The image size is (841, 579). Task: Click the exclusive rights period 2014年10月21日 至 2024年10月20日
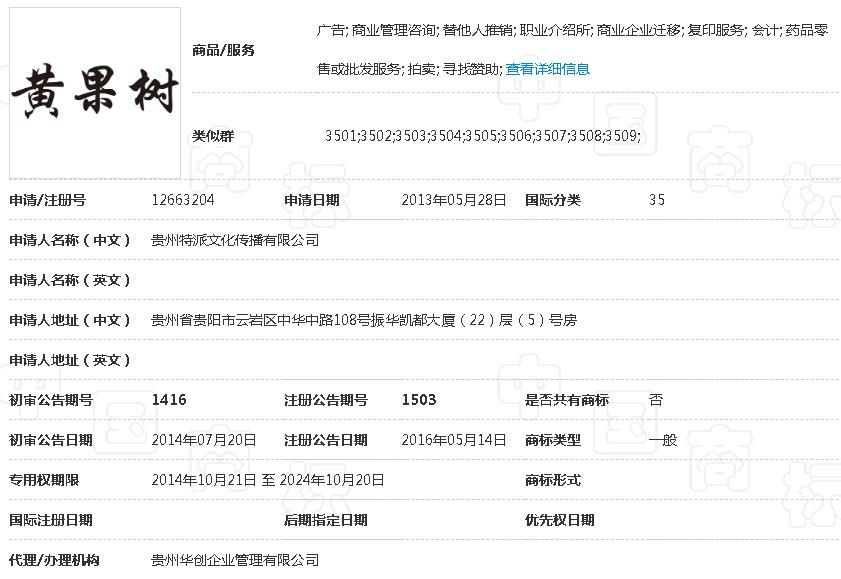coord(268,480)
